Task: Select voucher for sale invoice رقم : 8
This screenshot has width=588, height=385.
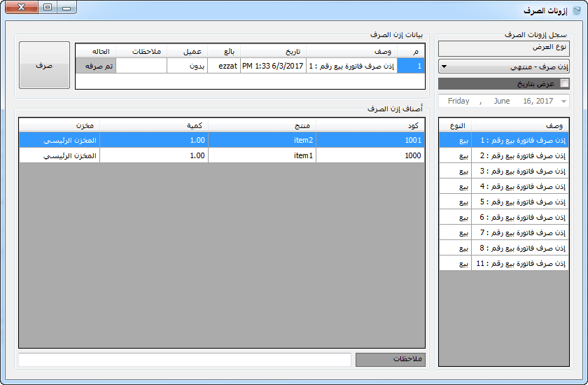Action: pyautogui.click(x=520, y=248)
